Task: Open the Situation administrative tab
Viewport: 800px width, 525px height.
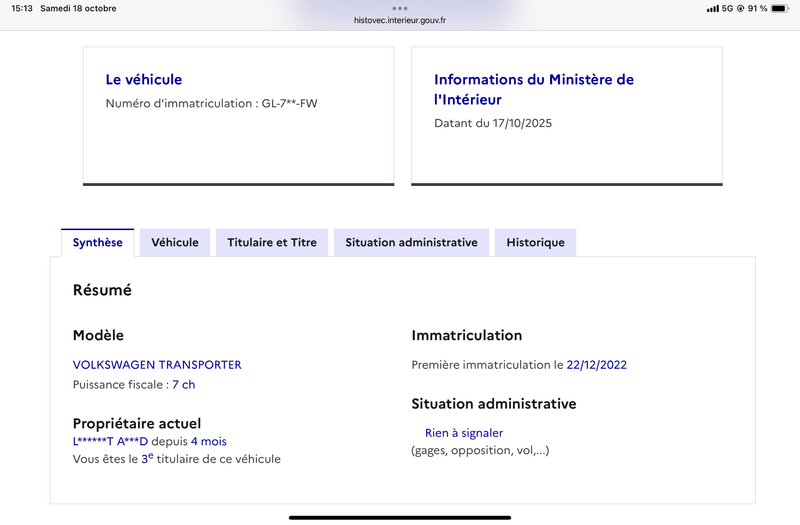Action: 411,242
